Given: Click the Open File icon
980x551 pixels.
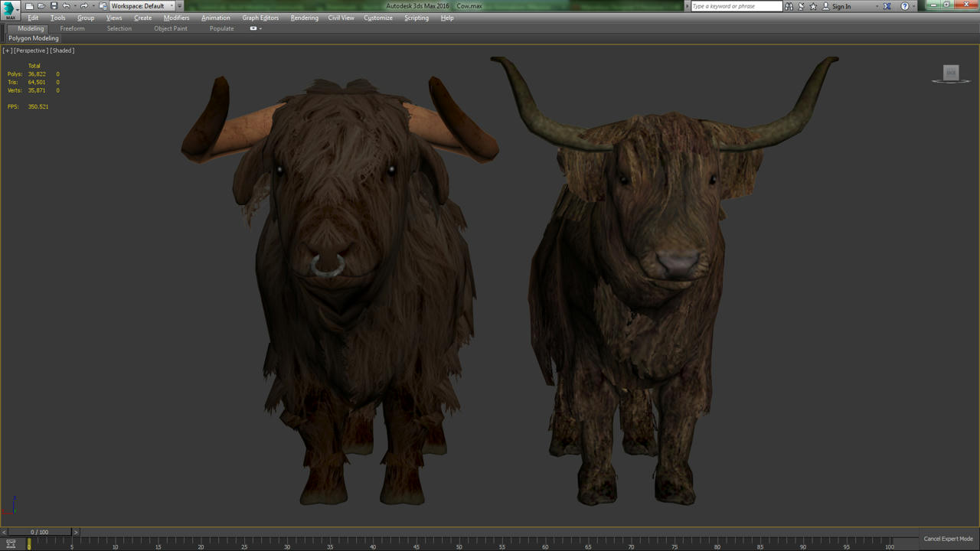Looking at the screenshot, I should click(41, 6).
